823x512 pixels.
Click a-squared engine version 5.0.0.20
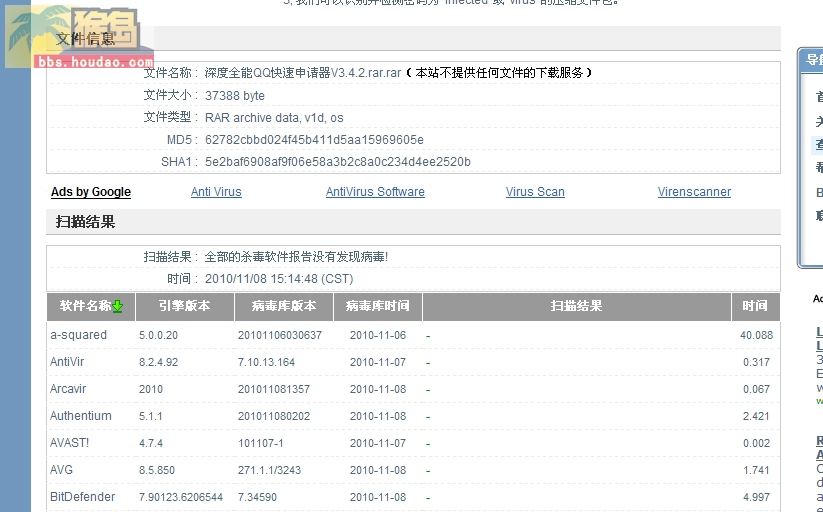coord(159,335)
